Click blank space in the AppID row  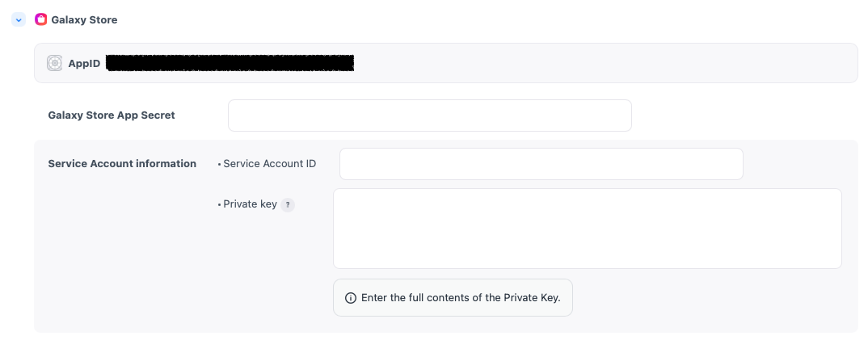tap(606, 63)
